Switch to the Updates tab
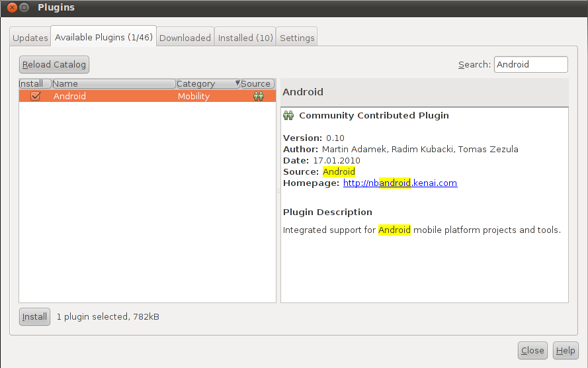 pyautogui.click(x=30, y=38)
